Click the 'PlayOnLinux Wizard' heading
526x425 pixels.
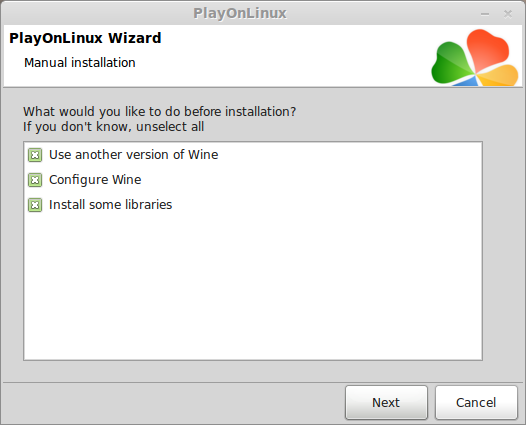click(x=85, y=38)
